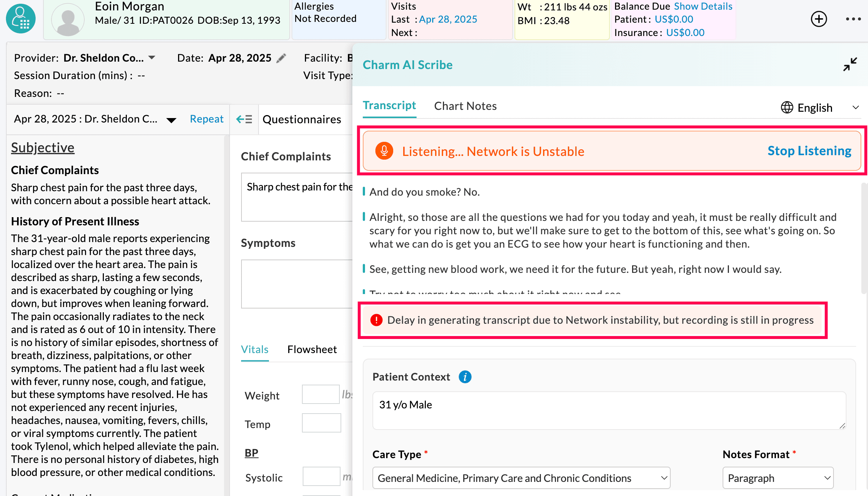Collapse the Charm AI Scribe panel
This screenshot has height=496, width=868.
click(x=850, y=65)
